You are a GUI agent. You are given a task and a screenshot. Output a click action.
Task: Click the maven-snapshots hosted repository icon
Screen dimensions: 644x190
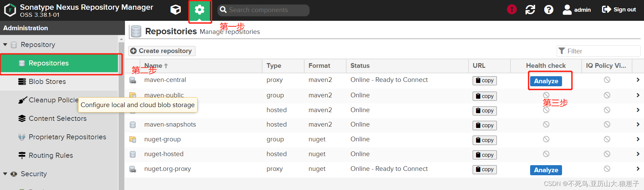(x=133, y=125)
